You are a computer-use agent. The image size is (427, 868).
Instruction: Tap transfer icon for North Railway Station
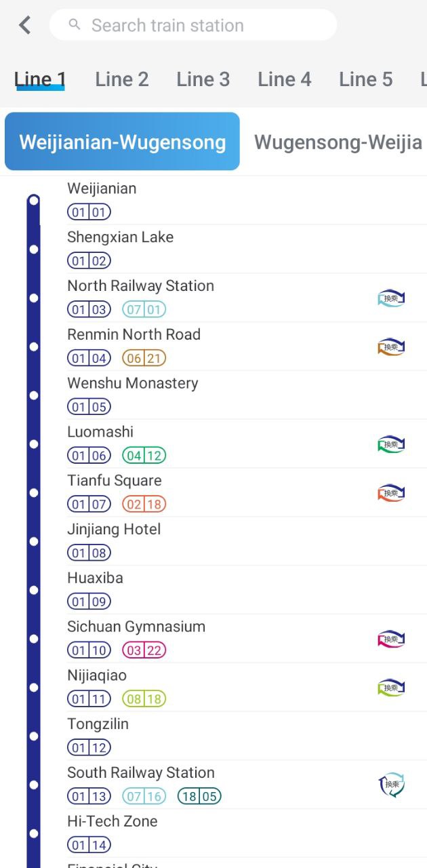(391, 298)
